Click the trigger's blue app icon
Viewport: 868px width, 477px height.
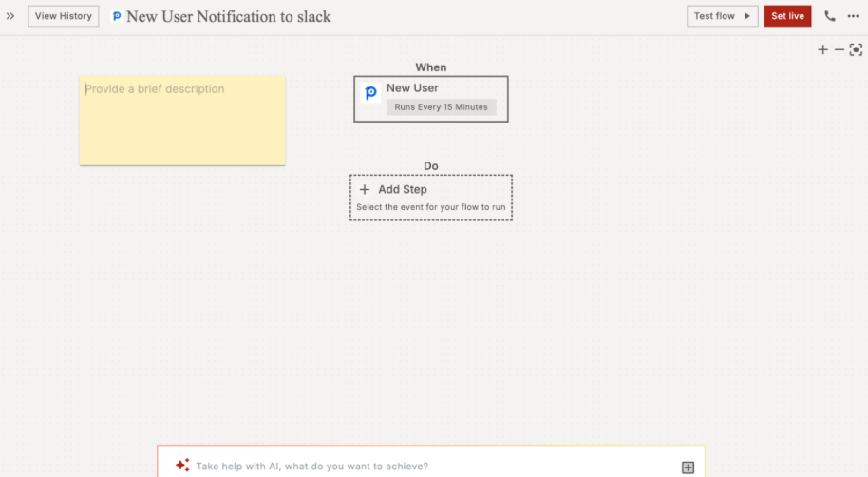click(x=371, y=93)
